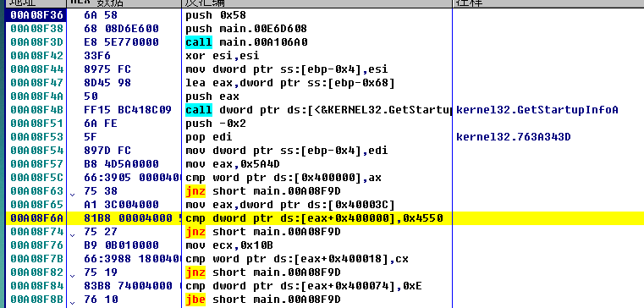Click address 00A08F8B
644x308 pixels.
[x=37, y=300]
